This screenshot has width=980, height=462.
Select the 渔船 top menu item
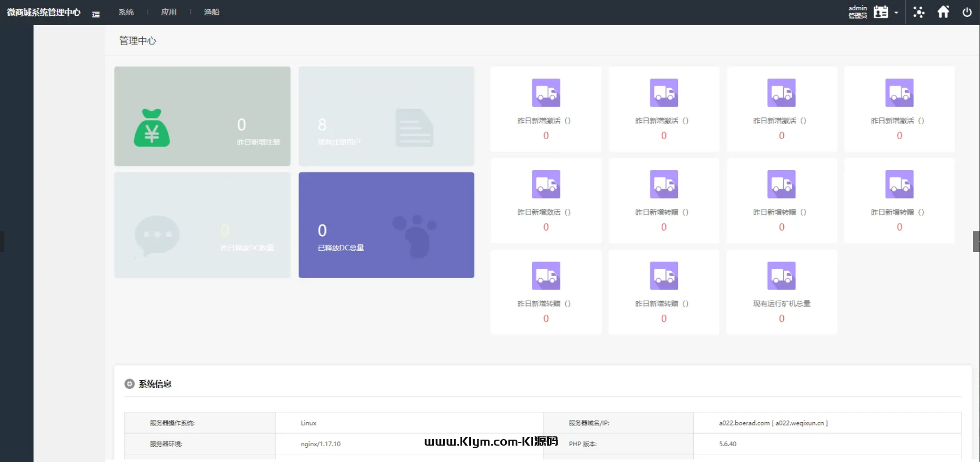211,12
